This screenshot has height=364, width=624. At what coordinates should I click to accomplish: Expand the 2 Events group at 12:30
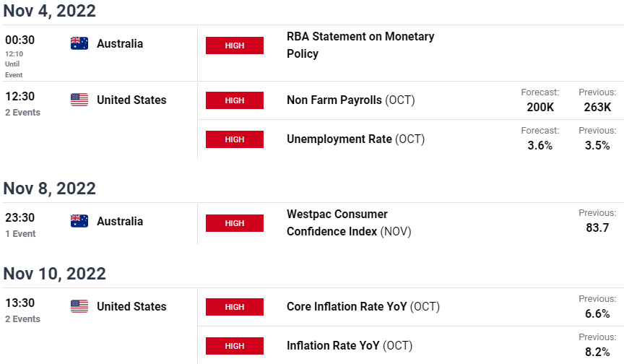[x=22, y=113]
